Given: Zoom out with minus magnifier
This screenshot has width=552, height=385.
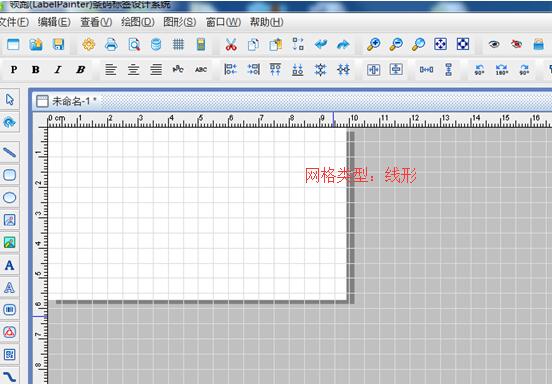Looking at the screenshot, I should coord(396,44).
